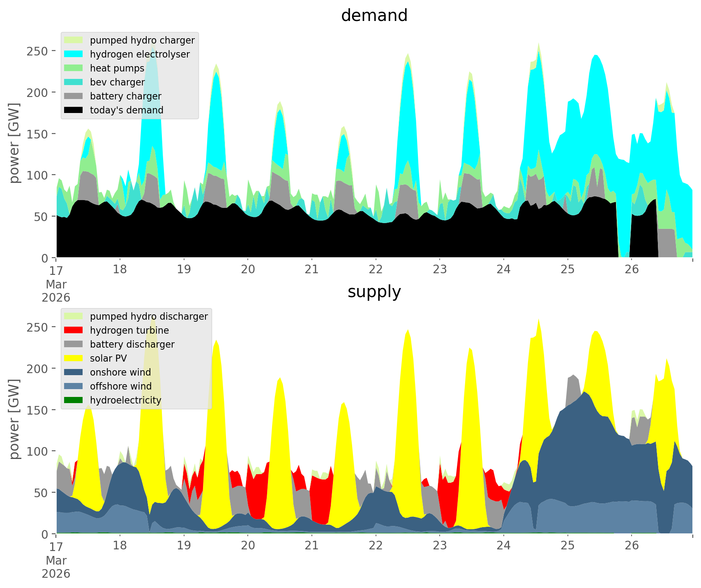Viewport: 701px width, 588px height.
Task: Click the red hydrogen turbine legend swatch
Action: point(74,330)
